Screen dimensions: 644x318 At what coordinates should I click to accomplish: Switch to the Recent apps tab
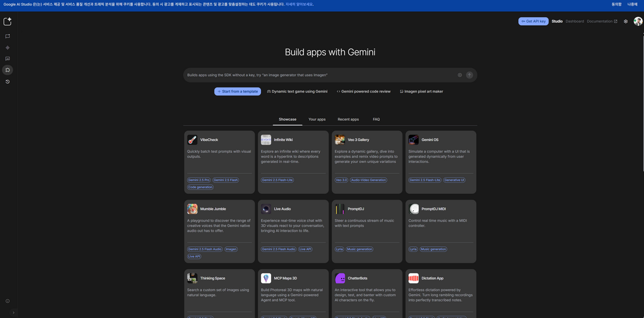coord(348,119)
